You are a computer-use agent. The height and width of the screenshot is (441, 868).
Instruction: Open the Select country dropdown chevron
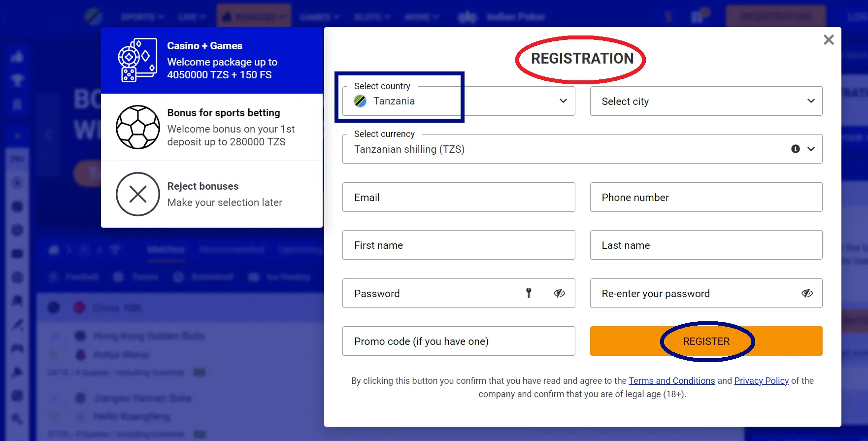pos(563,101)
